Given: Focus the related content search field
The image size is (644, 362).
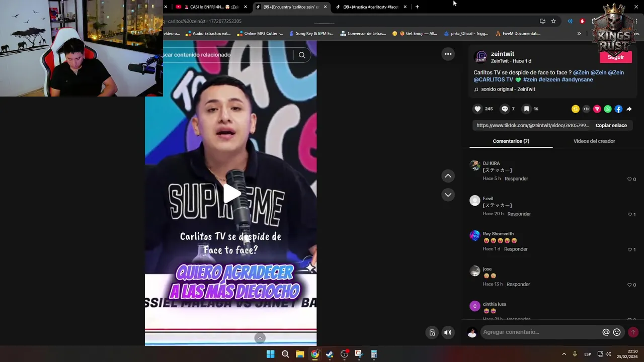Looking at the screenshot, I should point(229,55).
